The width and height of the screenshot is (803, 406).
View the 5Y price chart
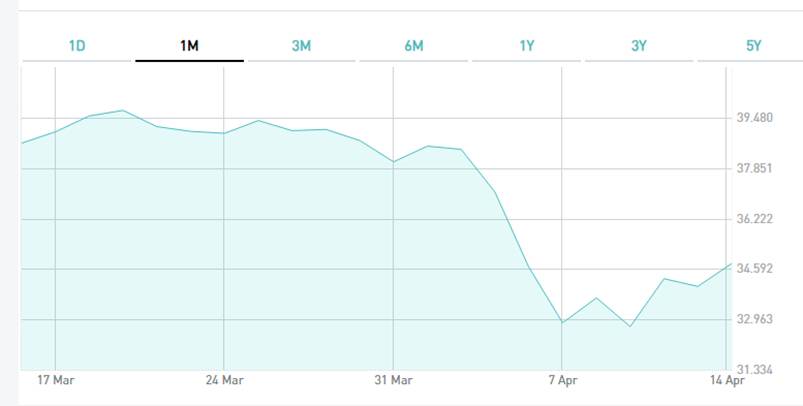(x=753, y=46)
